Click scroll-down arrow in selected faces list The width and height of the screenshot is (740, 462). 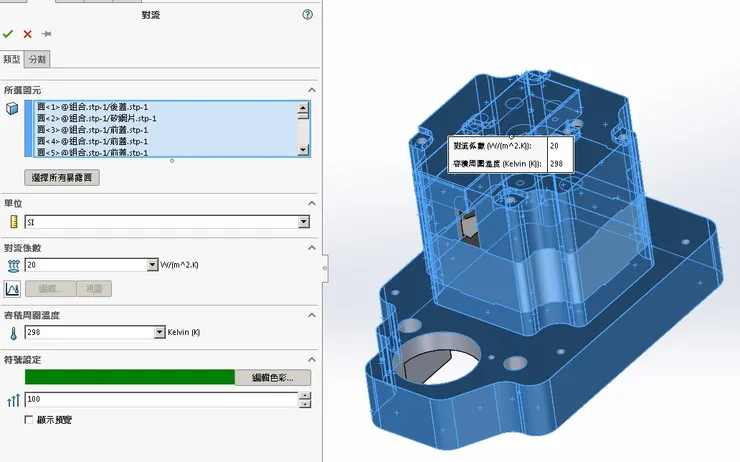303,150
